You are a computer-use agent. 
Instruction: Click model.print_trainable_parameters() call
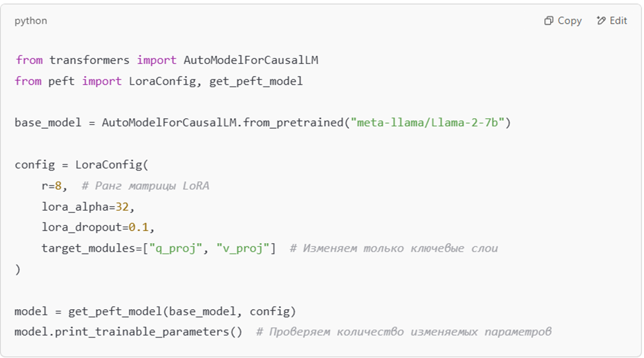point(128,332)
